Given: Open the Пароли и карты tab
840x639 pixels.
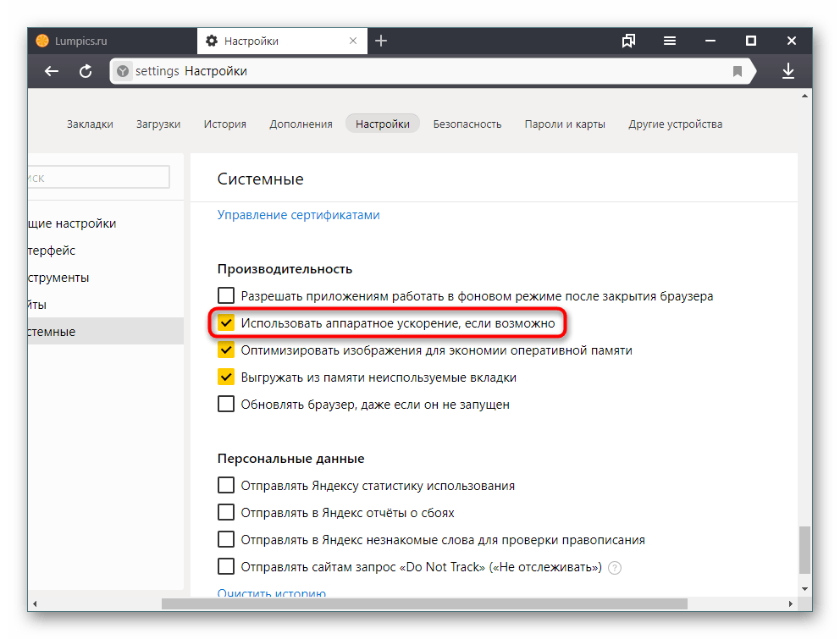Looking at the screenshot, I should click(565, 124).
